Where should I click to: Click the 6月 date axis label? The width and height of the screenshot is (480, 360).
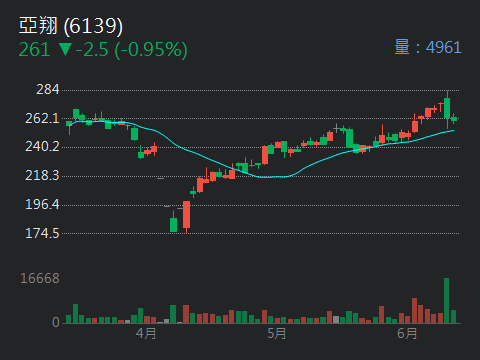pyautogui.click(x=407, y=333)
